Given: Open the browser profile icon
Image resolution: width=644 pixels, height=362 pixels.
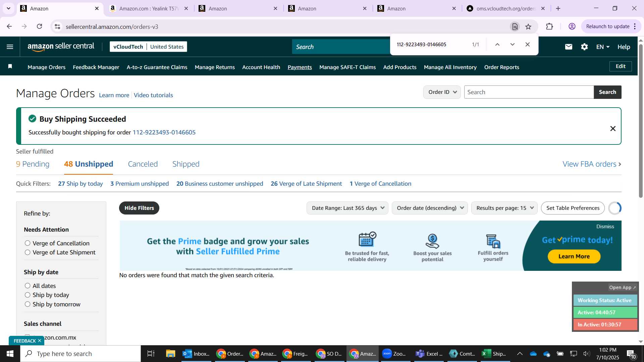Looking at the screenshot, I should [x=572, y=26].
